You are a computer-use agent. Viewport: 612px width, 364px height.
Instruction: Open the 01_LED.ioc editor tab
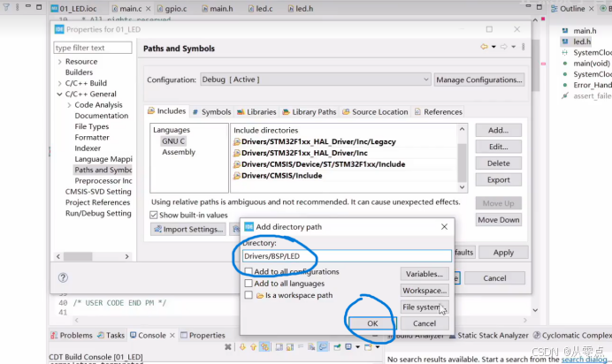pyautogui.click(x=74, y=9)
